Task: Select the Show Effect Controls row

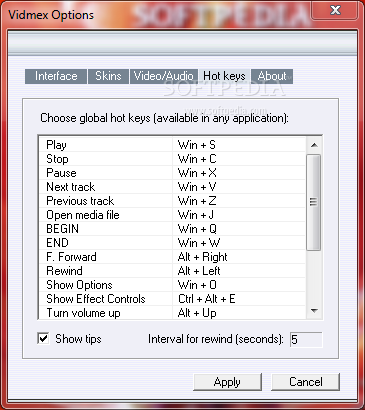Action: click(172, 299)
